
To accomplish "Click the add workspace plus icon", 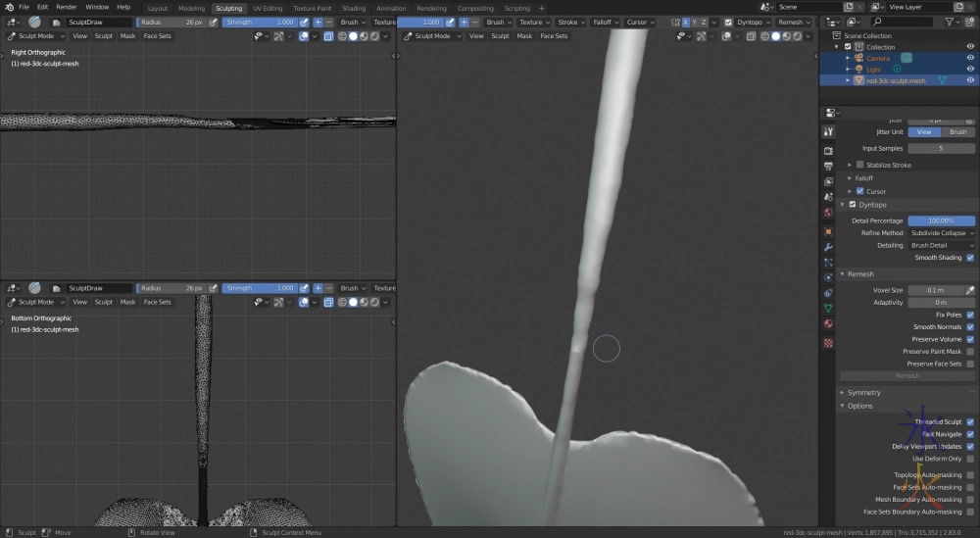I will coord(542,8).
